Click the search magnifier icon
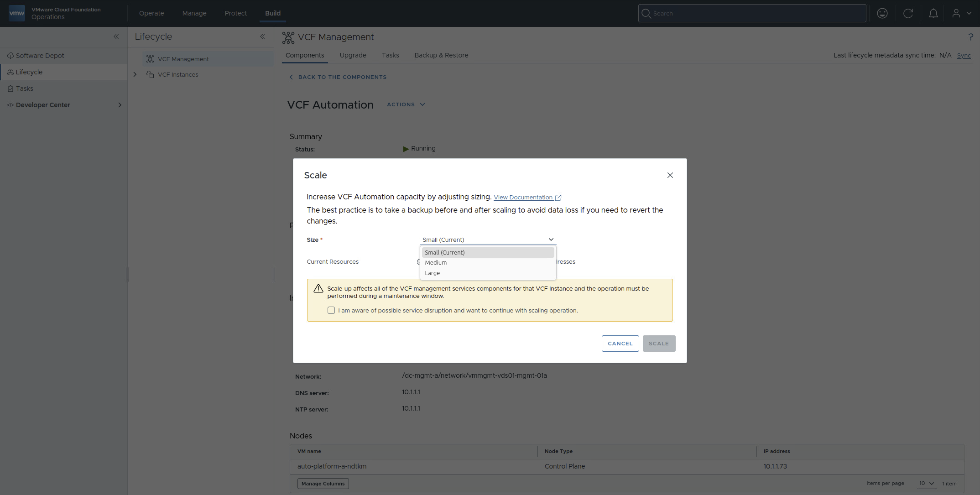Viewport: 980px width, 495px height. [646, 13]
